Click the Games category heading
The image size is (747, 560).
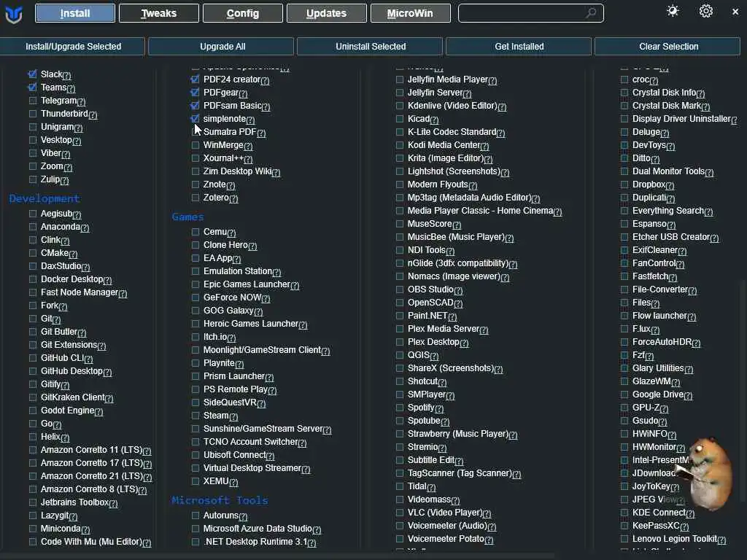pos(187,217)
